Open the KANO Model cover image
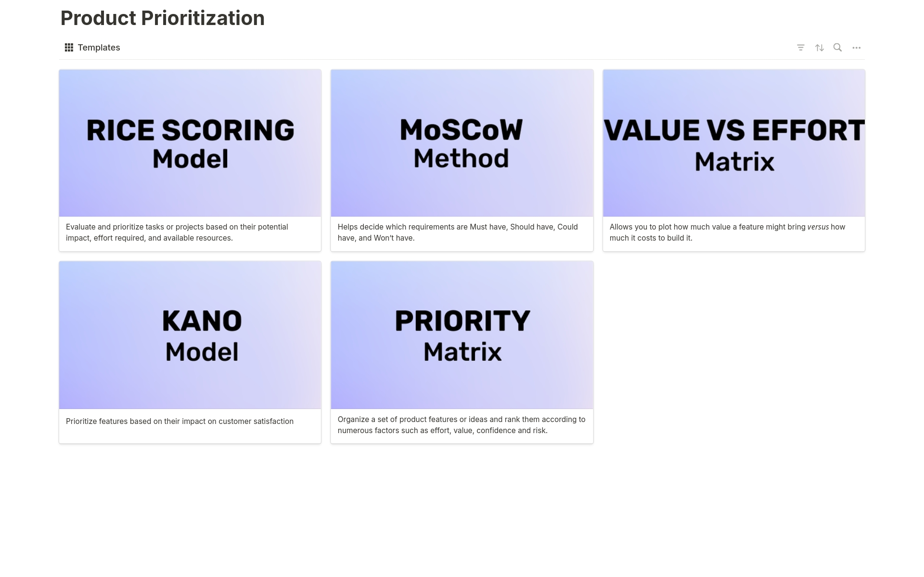The image size is (924, 577). pos(190,335)
